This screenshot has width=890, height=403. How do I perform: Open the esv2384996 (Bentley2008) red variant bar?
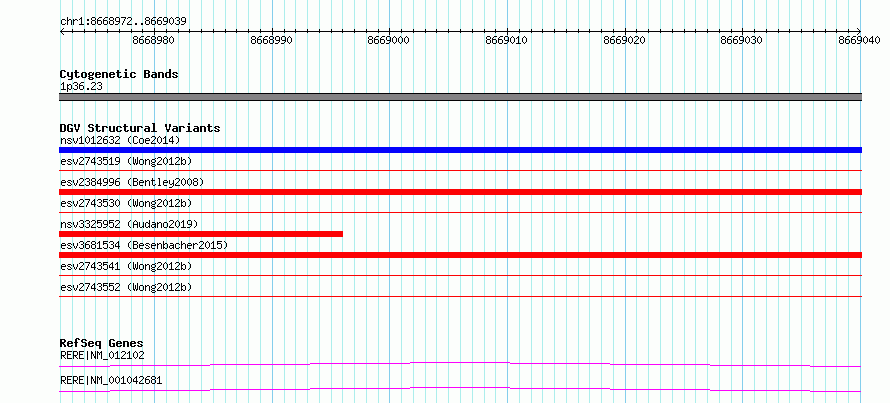(x=460, y=192)
